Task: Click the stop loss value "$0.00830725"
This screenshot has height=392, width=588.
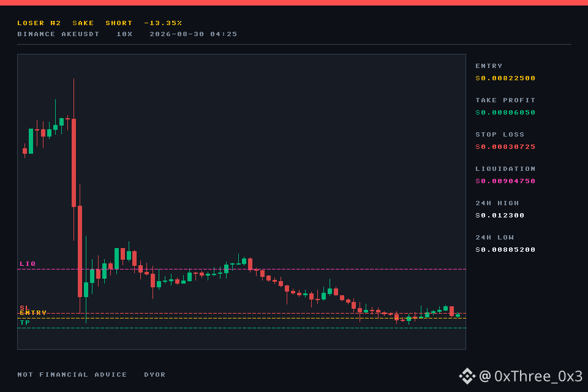Action: 505,147
